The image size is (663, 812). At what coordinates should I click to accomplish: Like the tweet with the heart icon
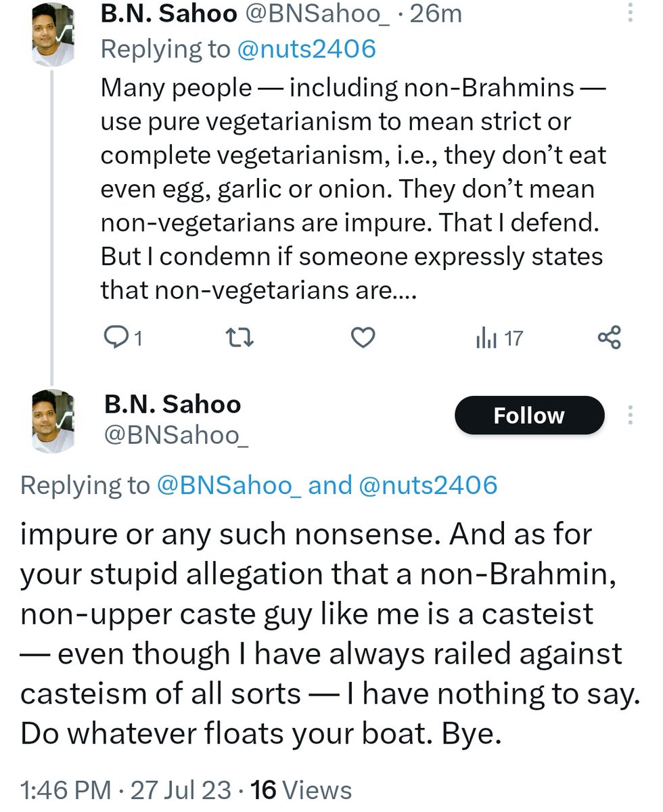click(364, 337)
